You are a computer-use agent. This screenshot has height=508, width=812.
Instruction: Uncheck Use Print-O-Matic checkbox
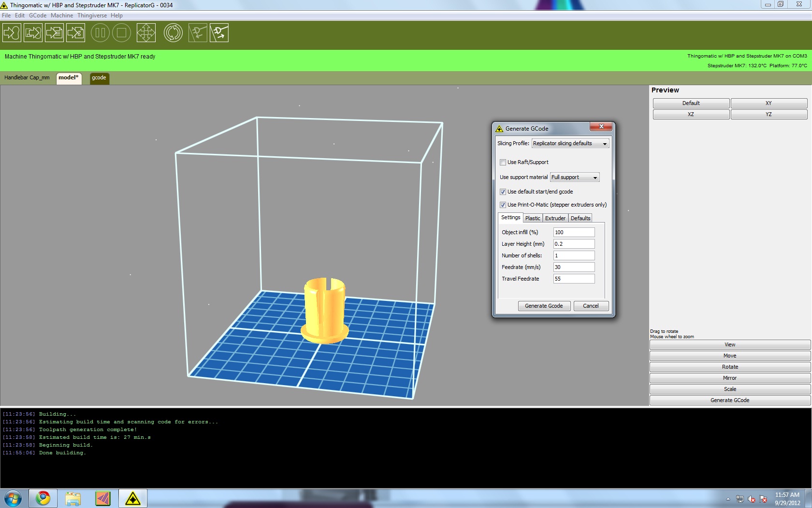tap(503, 205)
